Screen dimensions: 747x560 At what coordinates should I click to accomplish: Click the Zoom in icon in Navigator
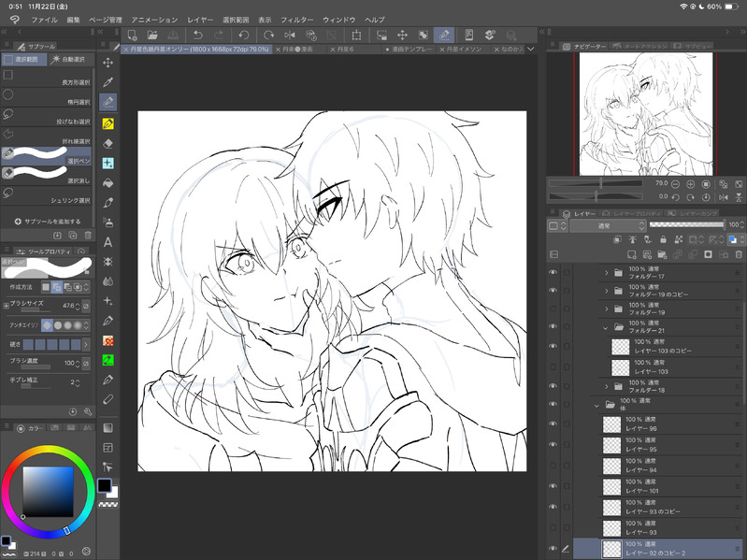[690, 184]
